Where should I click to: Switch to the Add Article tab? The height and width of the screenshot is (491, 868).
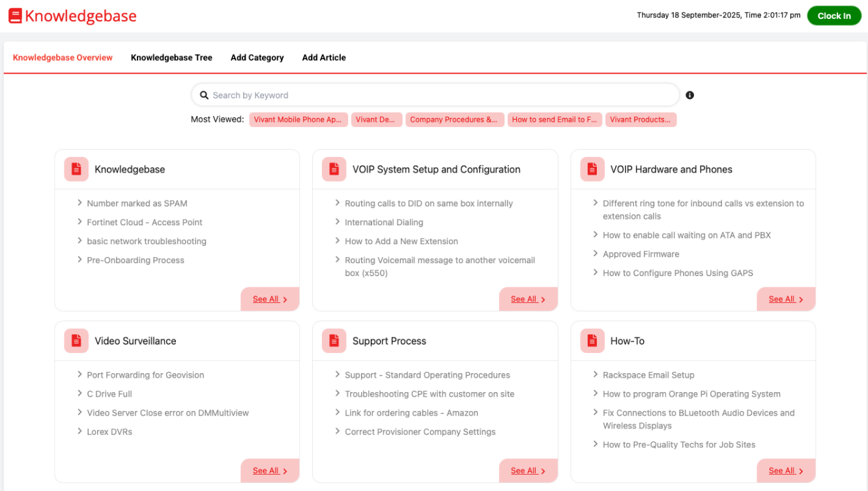coord(324,57)
